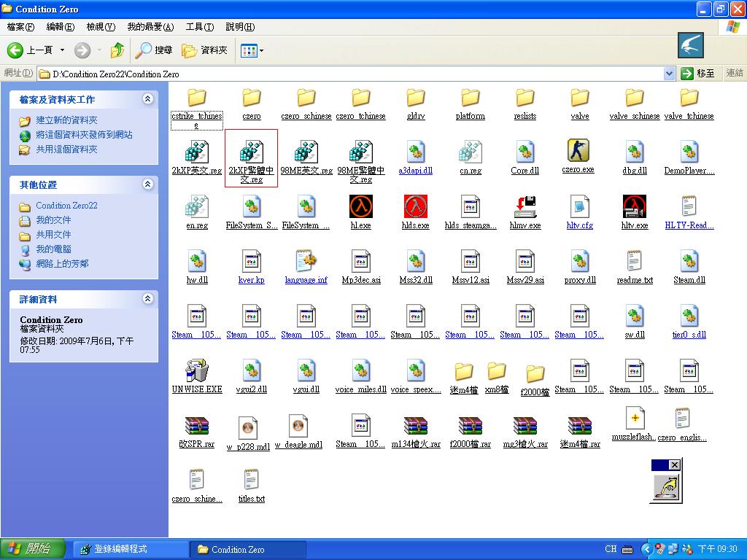Click 建立新的資料夾 link
Screen dimensions: 747x560
[66, 120]
